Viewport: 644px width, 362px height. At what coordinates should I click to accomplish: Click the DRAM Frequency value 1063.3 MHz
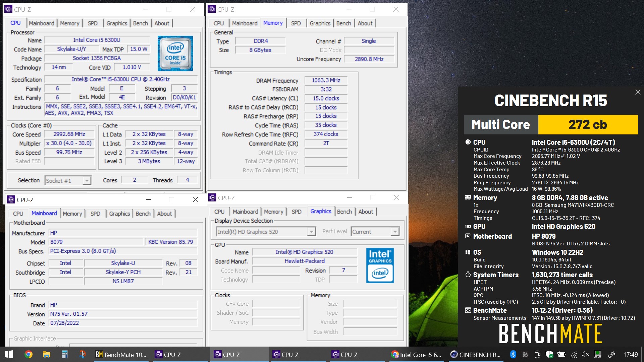[x=326, y=80]
